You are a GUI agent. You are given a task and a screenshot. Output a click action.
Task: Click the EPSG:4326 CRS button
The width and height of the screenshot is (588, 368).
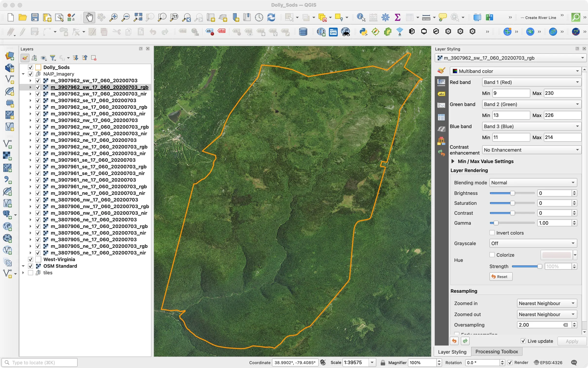(548, 363)
